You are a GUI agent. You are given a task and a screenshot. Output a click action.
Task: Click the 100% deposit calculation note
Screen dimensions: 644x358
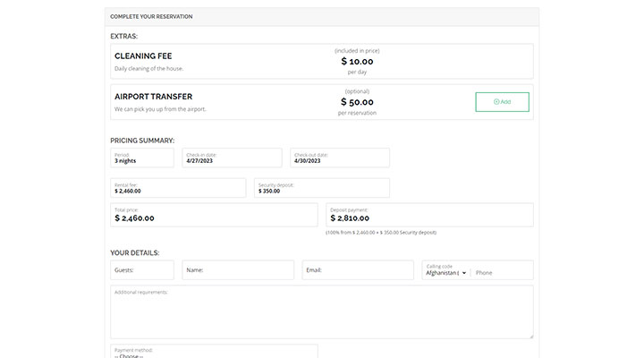pos(381,233)
